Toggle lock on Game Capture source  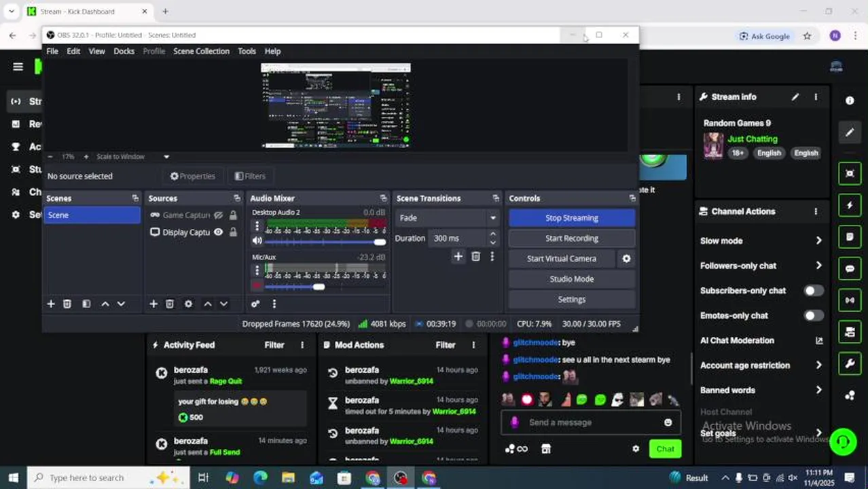[233, 215]
